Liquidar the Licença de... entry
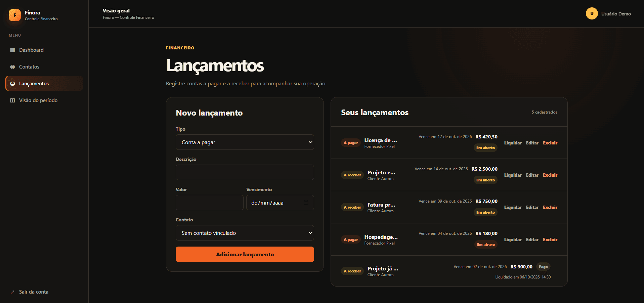Screen dimensions: 644x303 pos(513,143)
